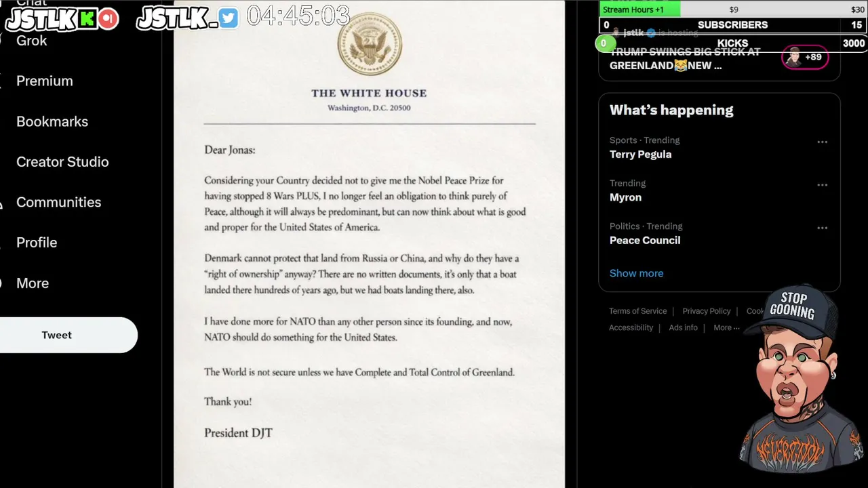Open options menu for Peace Council trend
The width and height of the screenshot is (868, 488).
click(x=822, y=228)
